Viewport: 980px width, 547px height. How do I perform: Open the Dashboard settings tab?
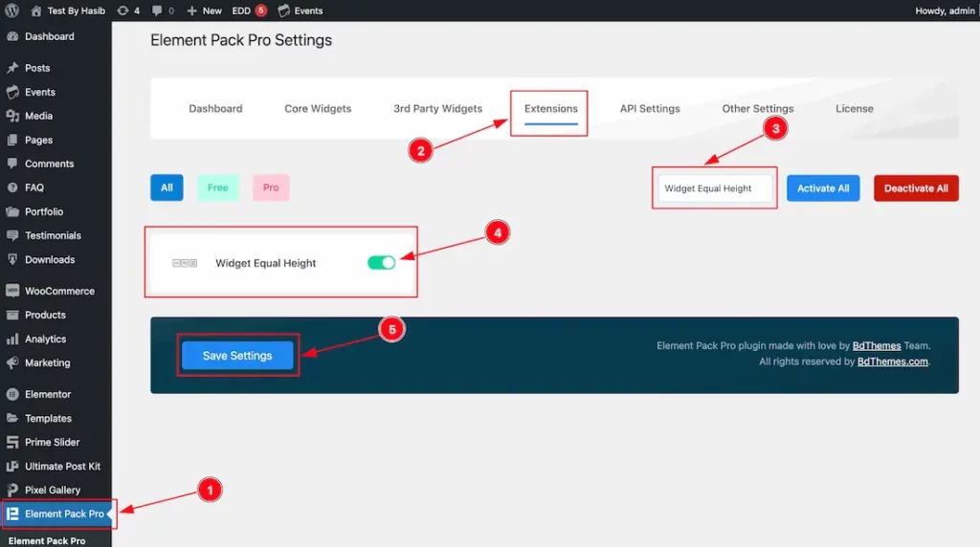[x=215, y=109]
